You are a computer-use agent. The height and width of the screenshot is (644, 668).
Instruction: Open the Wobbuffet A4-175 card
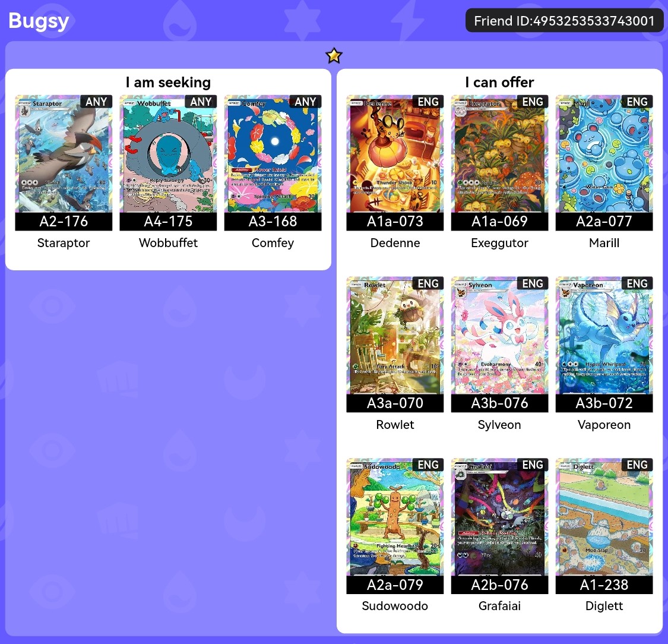click(168, 162)
